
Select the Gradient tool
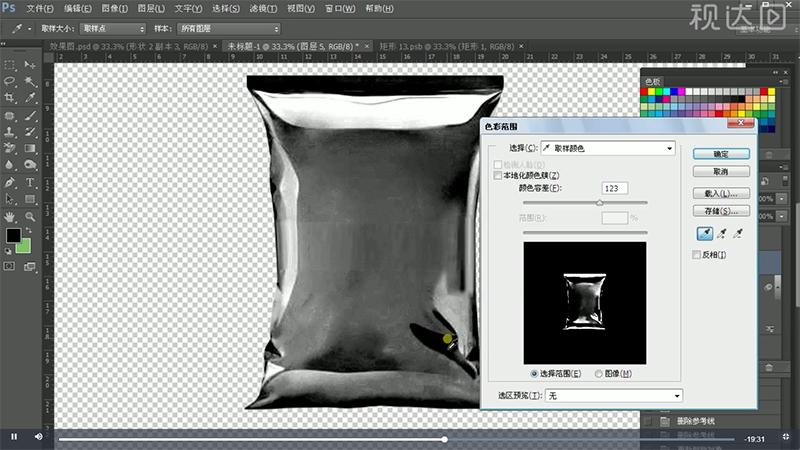pyautogui.click(x=30, y=148)
